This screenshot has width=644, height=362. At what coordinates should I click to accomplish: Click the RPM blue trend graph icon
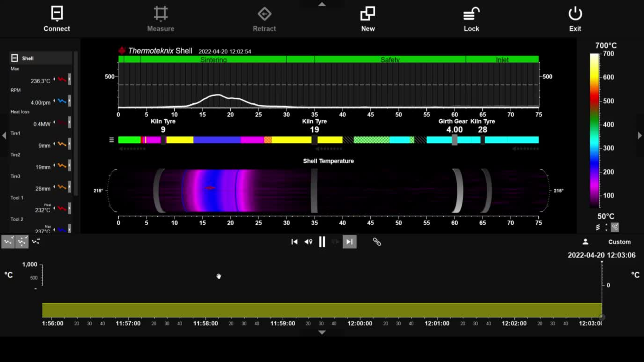click(x=62, y=101)
